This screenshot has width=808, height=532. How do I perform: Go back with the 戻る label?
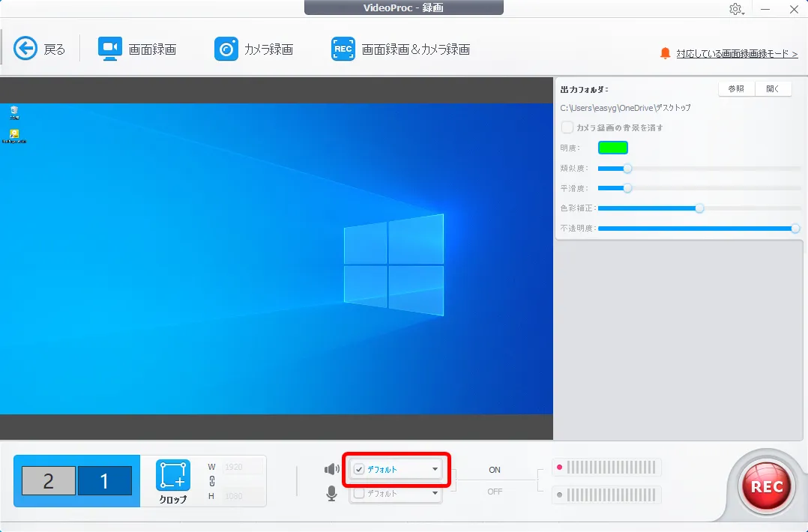coord(55,49)
